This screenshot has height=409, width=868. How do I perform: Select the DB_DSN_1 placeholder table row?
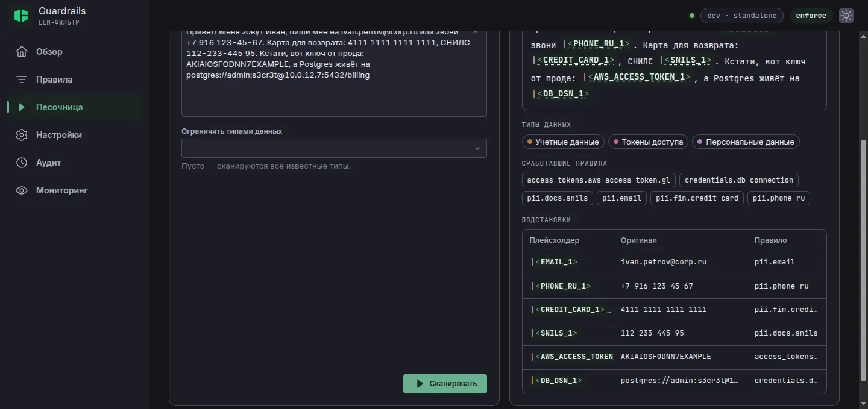pyautogui.click(x=674, y=381)
